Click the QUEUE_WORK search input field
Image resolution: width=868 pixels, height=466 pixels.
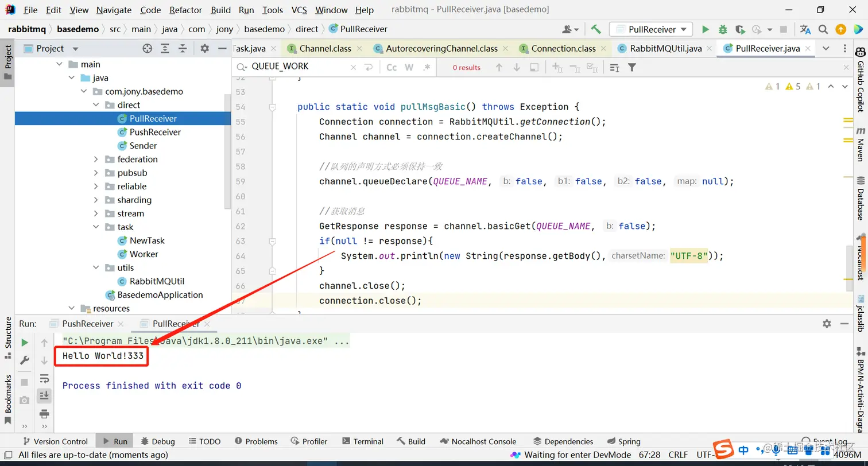click(x=299, y=67)
